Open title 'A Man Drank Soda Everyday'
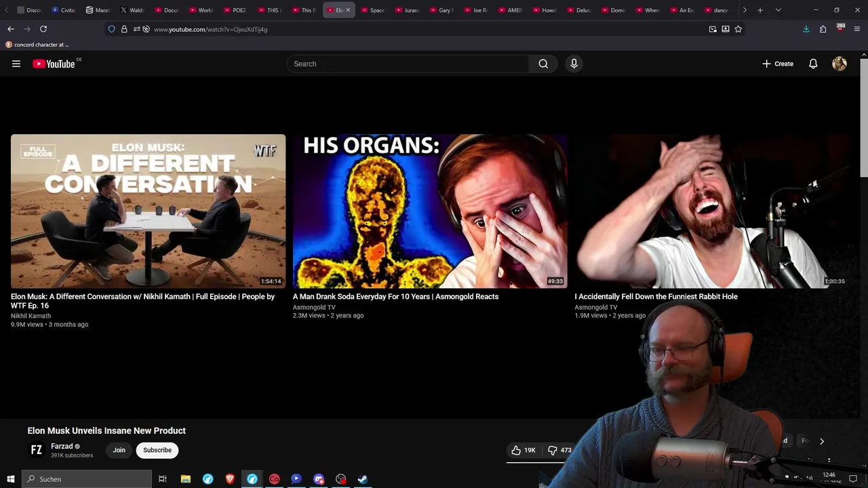 tap(395, 297)
